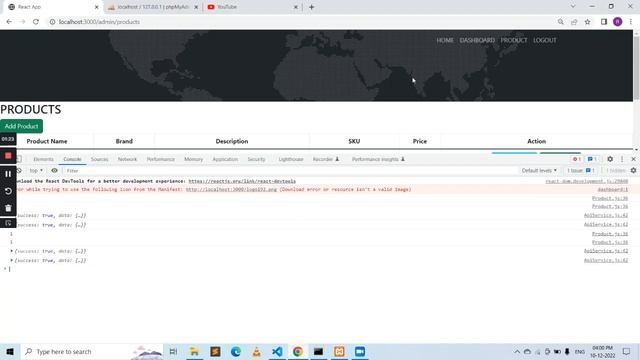Open the Chrome profile avatar
Viewport: 640px width, 360px height.
coord(618,22)
